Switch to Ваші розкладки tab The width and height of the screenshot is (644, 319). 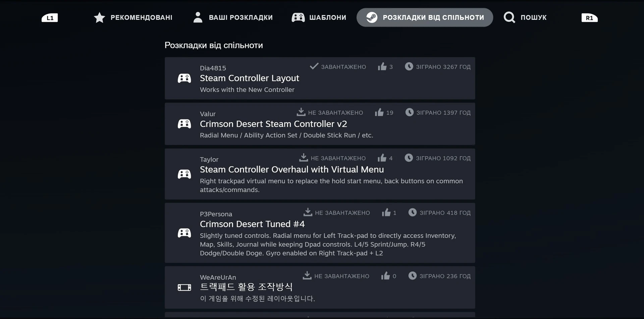coord(233,17)
